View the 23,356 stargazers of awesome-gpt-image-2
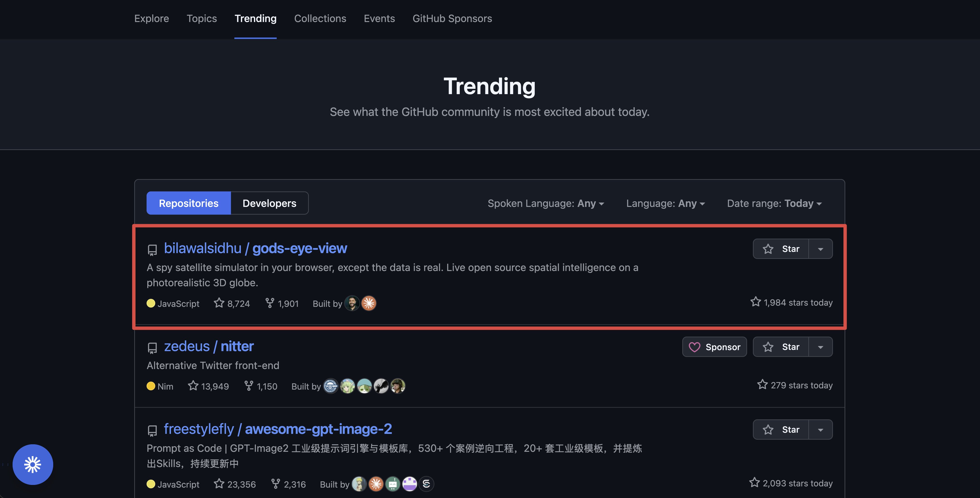 235,484
